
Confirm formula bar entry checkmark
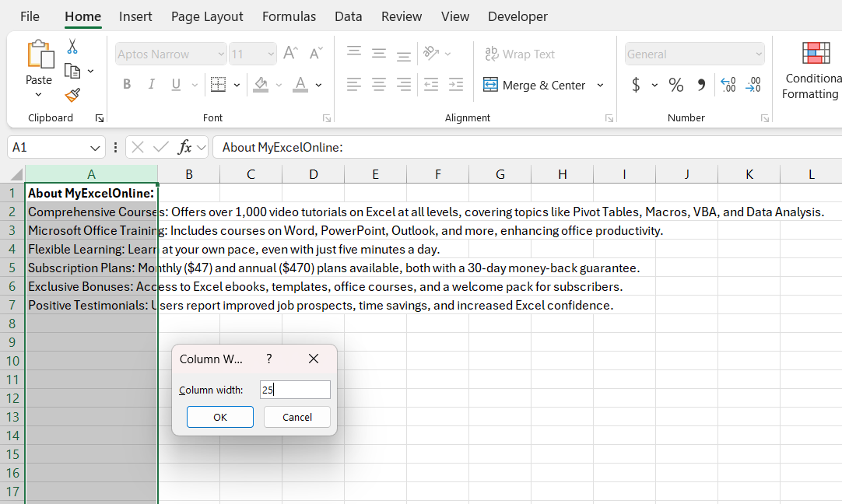coord(160,147)
